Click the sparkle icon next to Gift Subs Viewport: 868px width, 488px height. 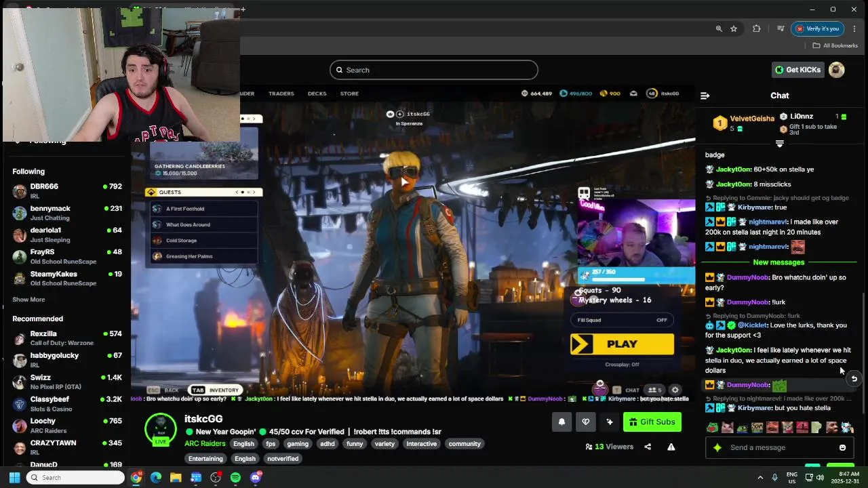610,422
